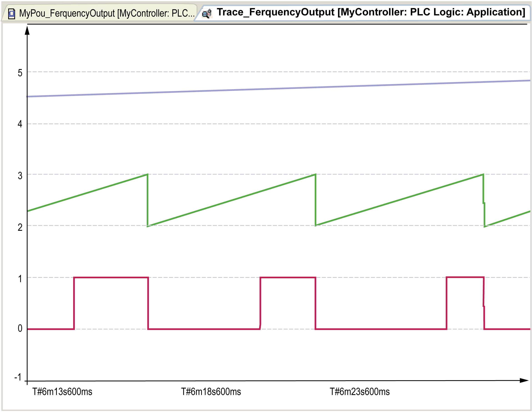Viewport: 532px width, 412px height.
Task: Click the third red pulse top
Action: coord(465,277)
